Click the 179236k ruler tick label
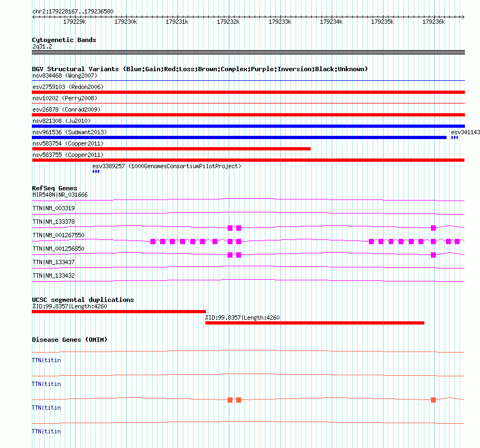Screen dimensions: 480x448 pos(434,22)
